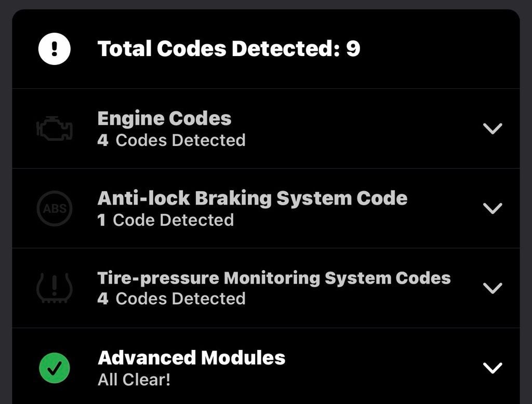
Task: Tap the '1 Code Detected' subtitle
Action: 166,220
